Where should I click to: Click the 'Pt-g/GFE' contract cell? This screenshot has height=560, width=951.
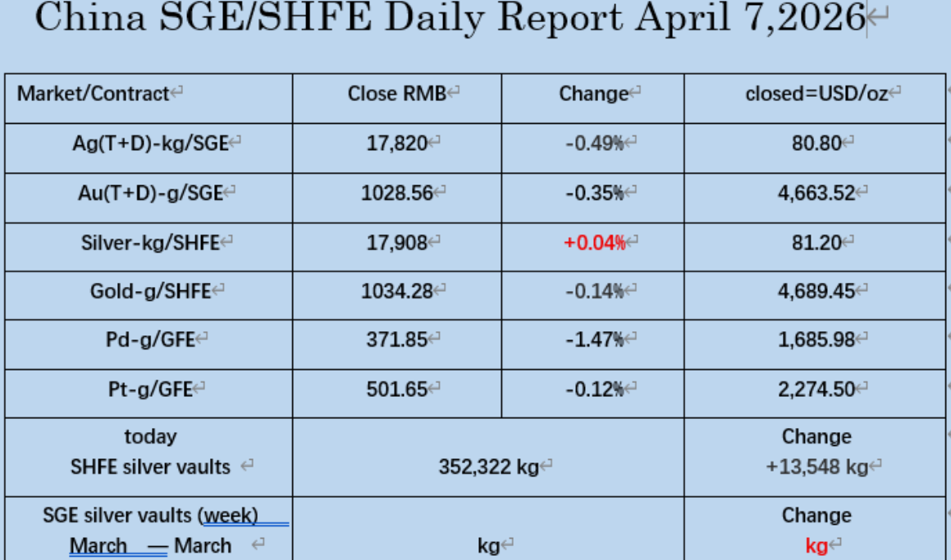(150, 389)
